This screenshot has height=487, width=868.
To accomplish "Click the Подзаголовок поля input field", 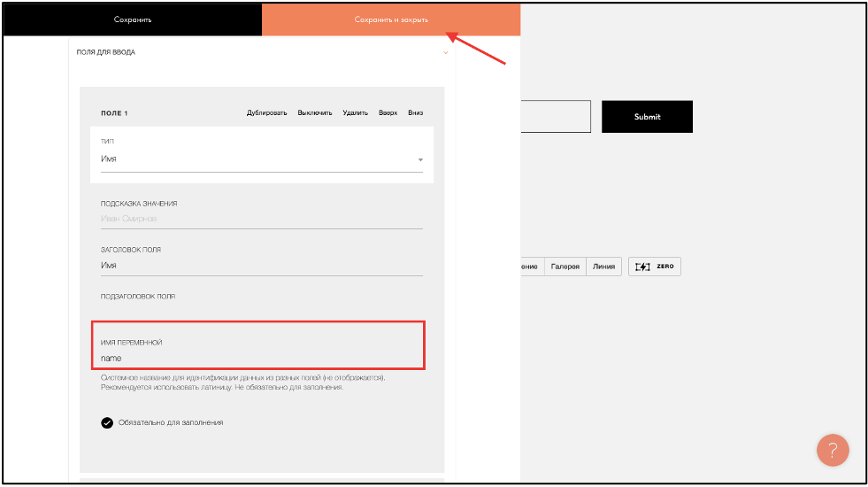I will (x=261, y=311).
